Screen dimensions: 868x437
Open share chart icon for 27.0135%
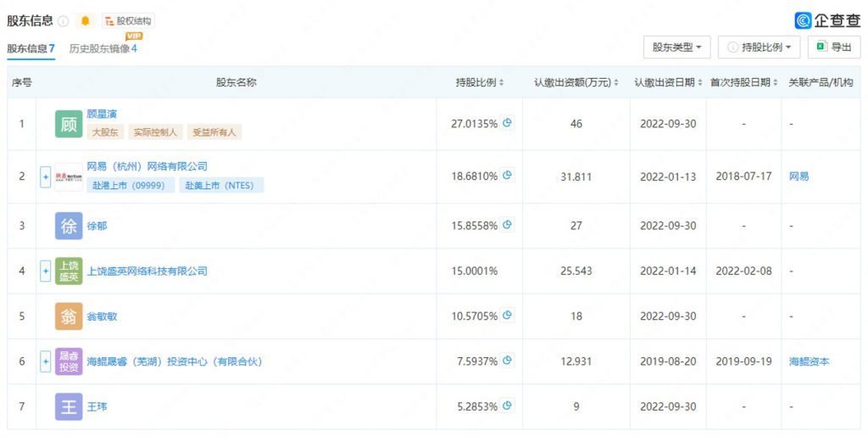(507, 123)
